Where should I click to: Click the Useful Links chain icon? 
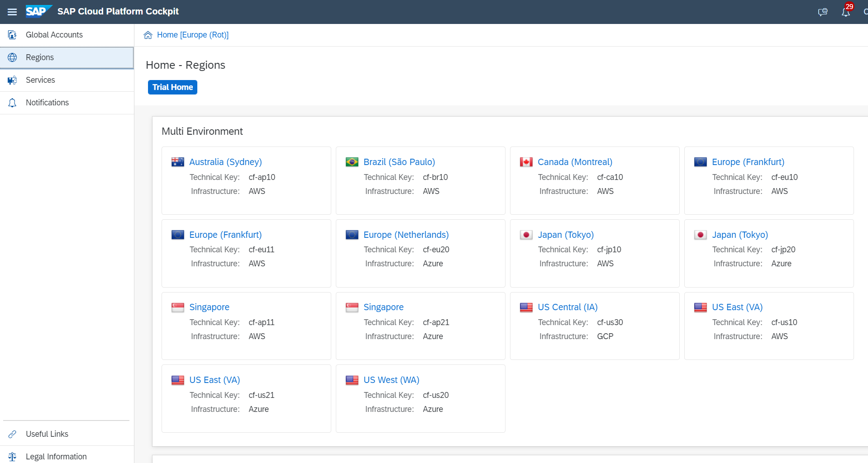[12, 434]
